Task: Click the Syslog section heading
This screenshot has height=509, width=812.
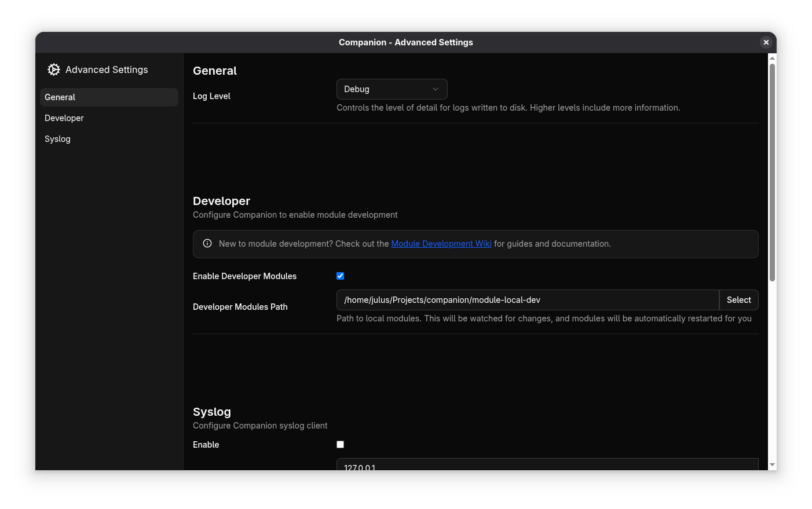Action: 212,412
